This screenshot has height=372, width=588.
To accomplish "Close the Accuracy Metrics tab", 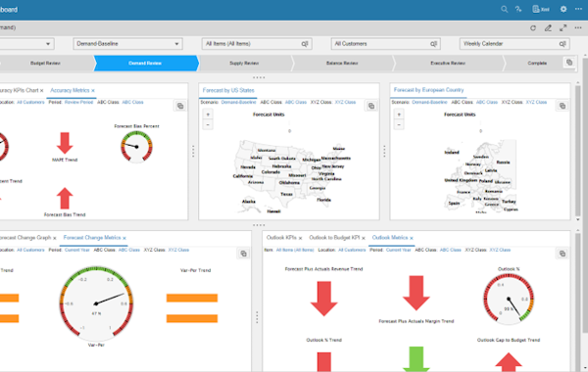I will point(93,91).
